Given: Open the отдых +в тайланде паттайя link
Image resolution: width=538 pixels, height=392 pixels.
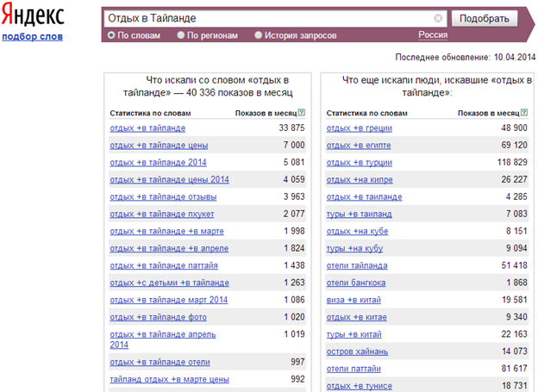Looking at the screenshot, I should [164, 265].
